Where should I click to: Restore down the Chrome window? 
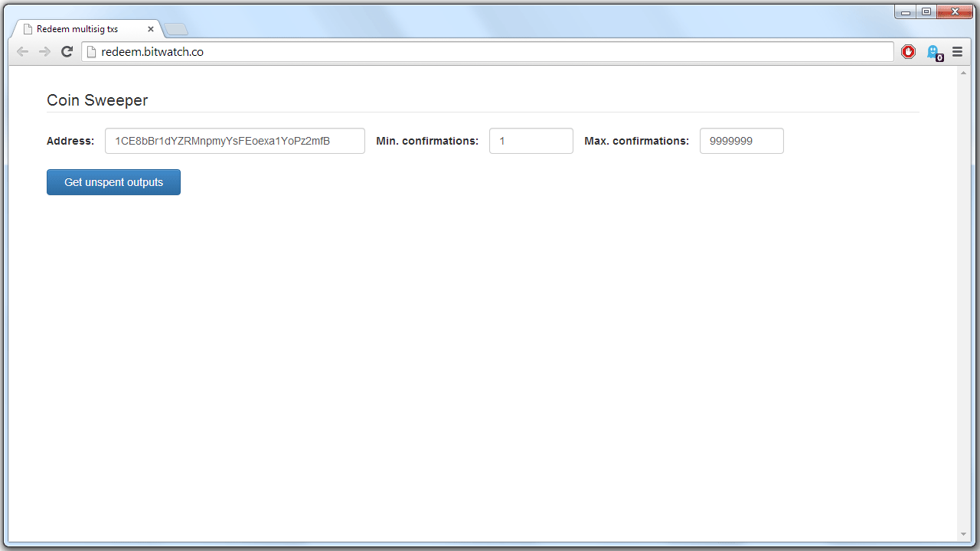point(926,11)
